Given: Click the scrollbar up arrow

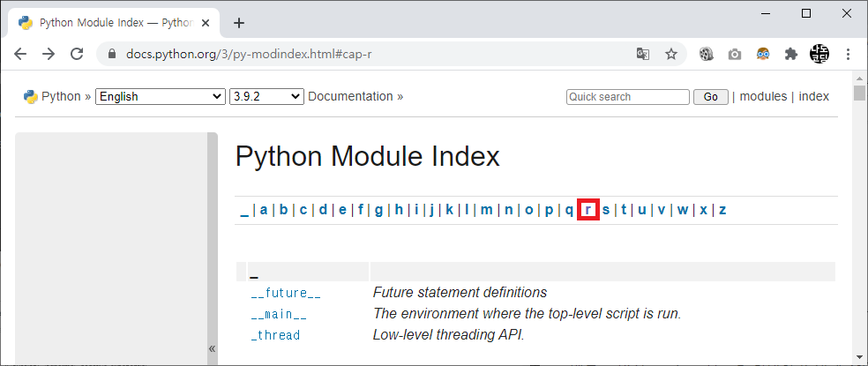Looking at the screenshot, I should click(859, 78).
